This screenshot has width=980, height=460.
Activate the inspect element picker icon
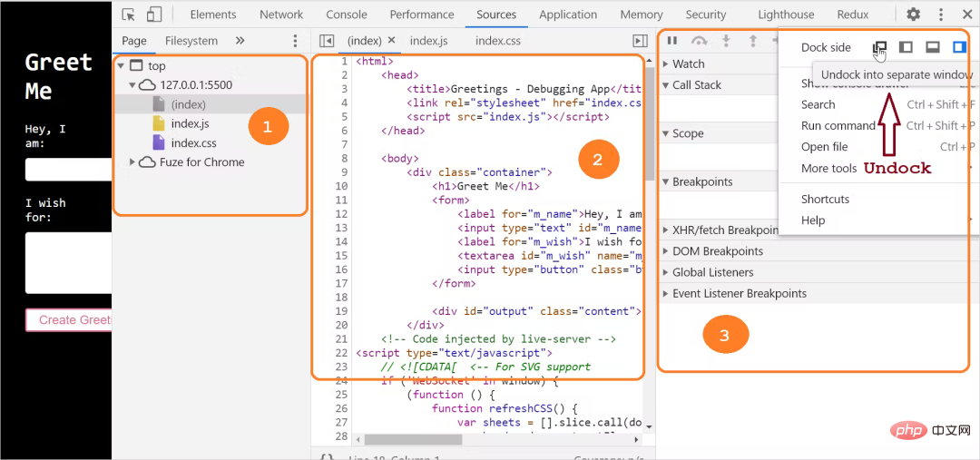point(129,15)
